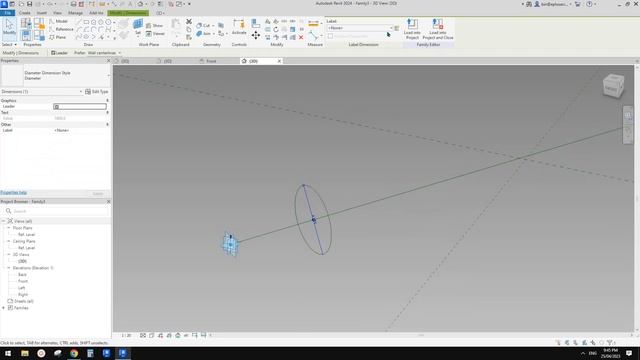The width and height of the screenshot is (640, 360).
Task: Expand the Families node
Action: 4,308
